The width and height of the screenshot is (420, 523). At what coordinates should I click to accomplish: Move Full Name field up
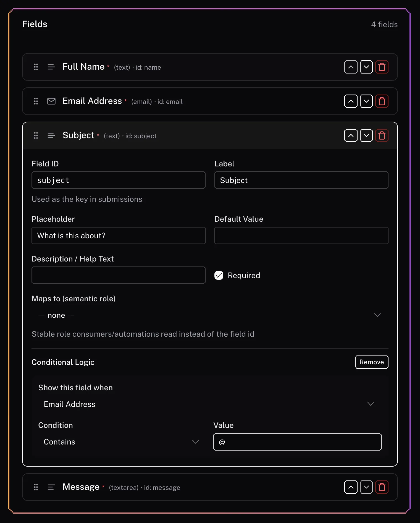coord(351,67)
